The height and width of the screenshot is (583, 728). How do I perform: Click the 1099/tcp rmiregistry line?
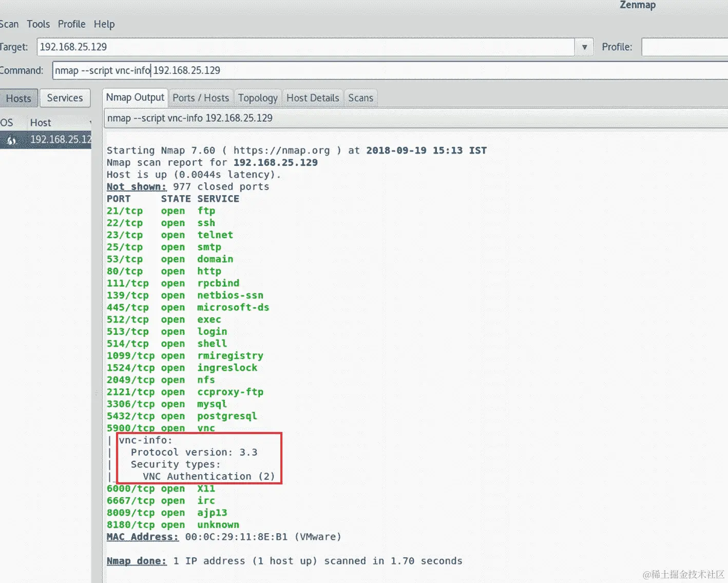pos(185,356)
